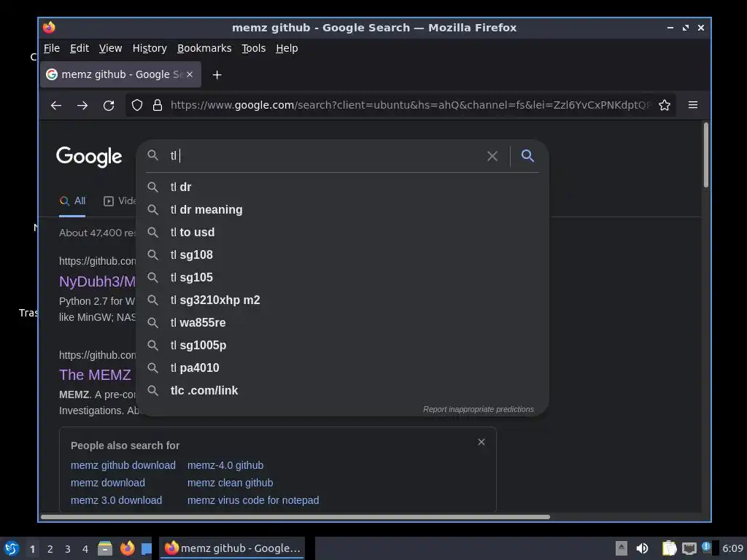This screenshot has width=747, height=560.
Task: Open 'memz virus code for notepad' search
Action: point(253,500)
